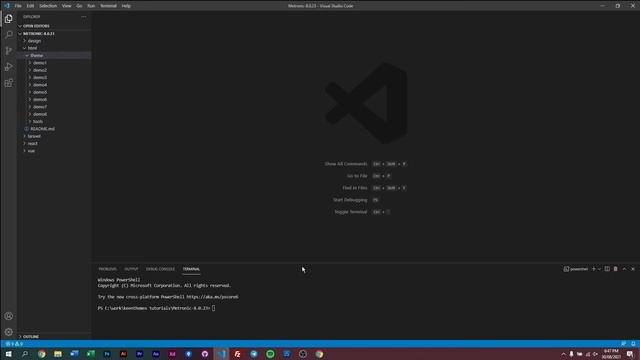Open Windows taskbar search

click(25, 354)
